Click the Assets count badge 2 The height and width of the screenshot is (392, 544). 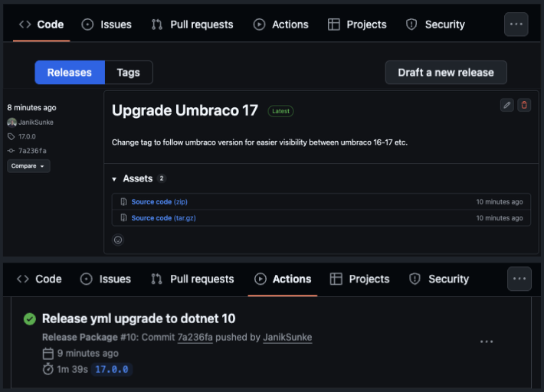(x=162, y=178)
